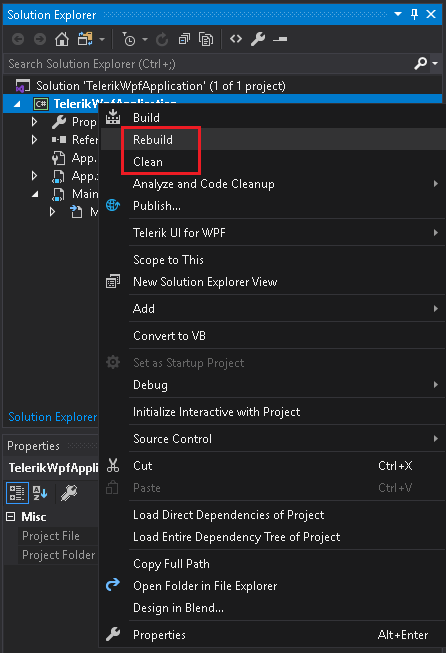Expand the Properties tree node

point(34,122)
